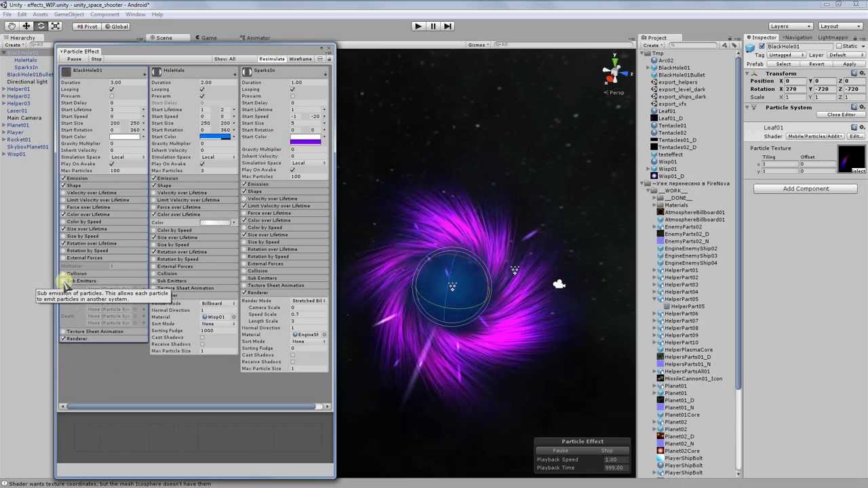
Task: Enable Velocity over Lifetime module in BlackHole01
Action: pyautogui.click(x=64, y=192)
